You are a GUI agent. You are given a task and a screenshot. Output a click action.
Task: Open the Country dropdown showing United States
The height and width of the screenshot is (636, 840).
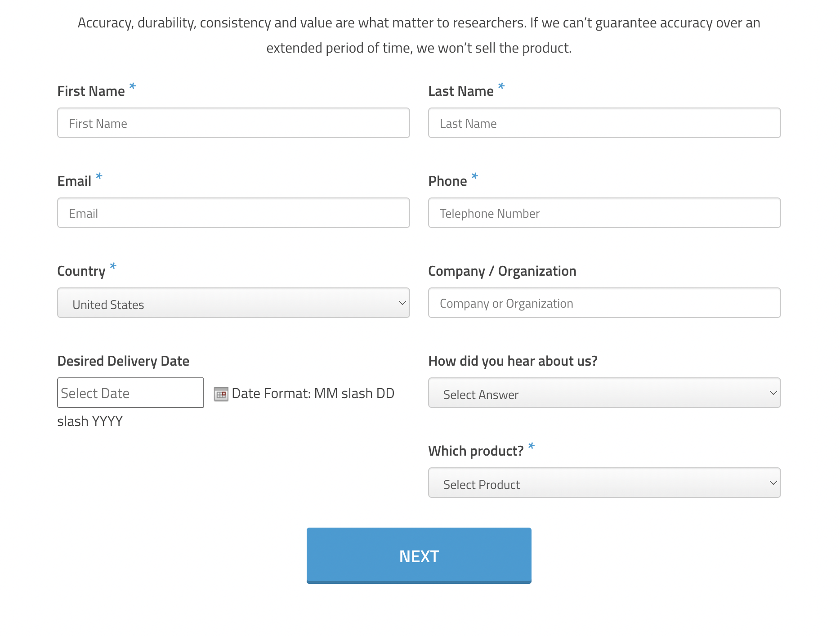233,303
